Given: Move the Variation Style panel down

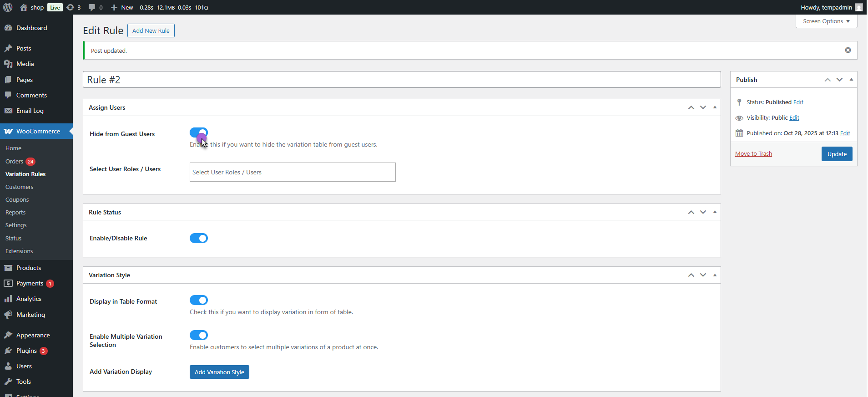Looking at the screenshot, I should click(x=703, y=275).
